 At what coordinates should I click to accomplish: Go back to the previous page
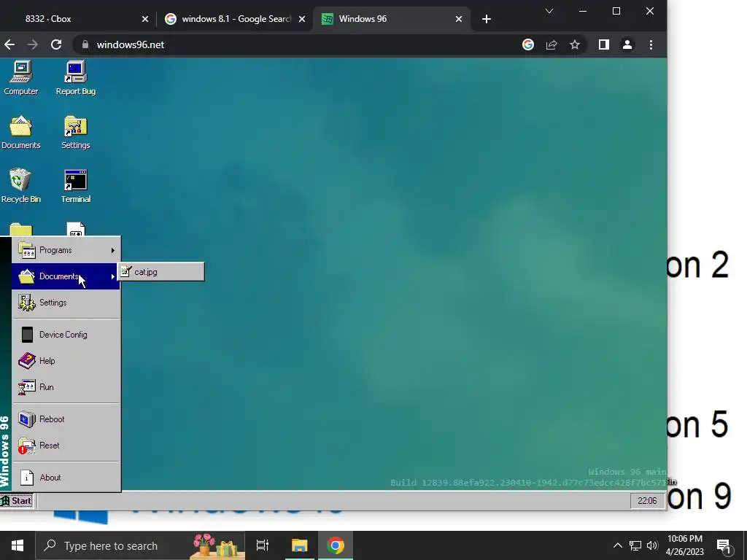tap(9, 44)
